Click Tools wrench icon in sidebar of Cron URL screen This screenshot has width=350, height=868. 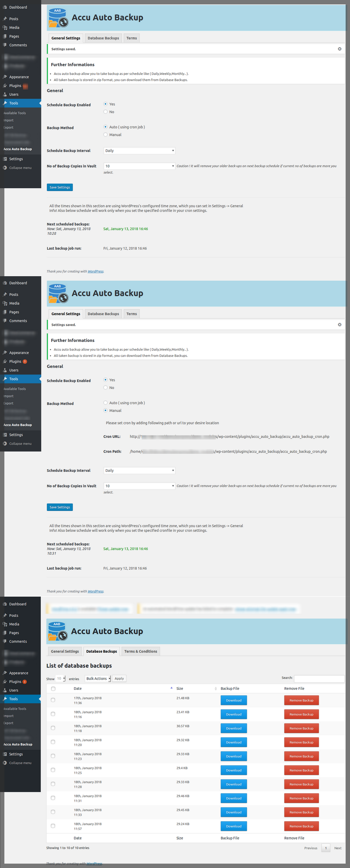click(5, 379)
